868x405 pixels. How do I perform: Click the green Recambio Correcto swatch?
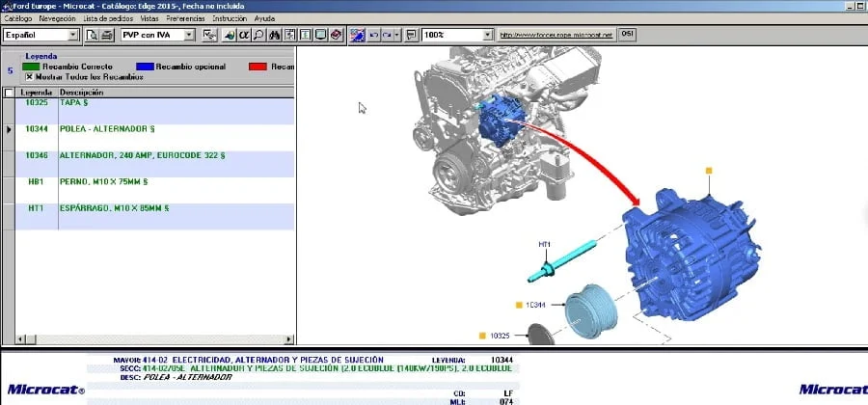coord(31,67)
